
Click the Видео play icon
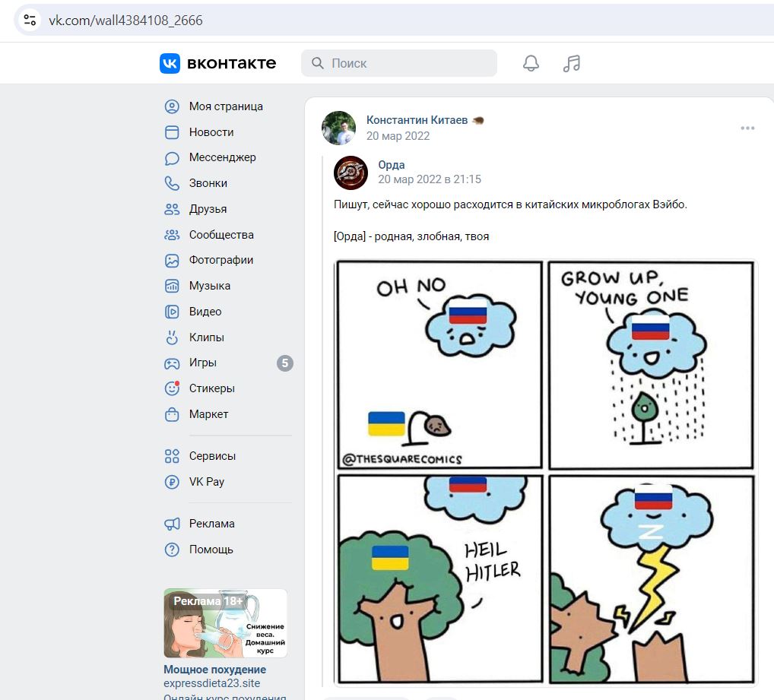[x=172, y=312]
